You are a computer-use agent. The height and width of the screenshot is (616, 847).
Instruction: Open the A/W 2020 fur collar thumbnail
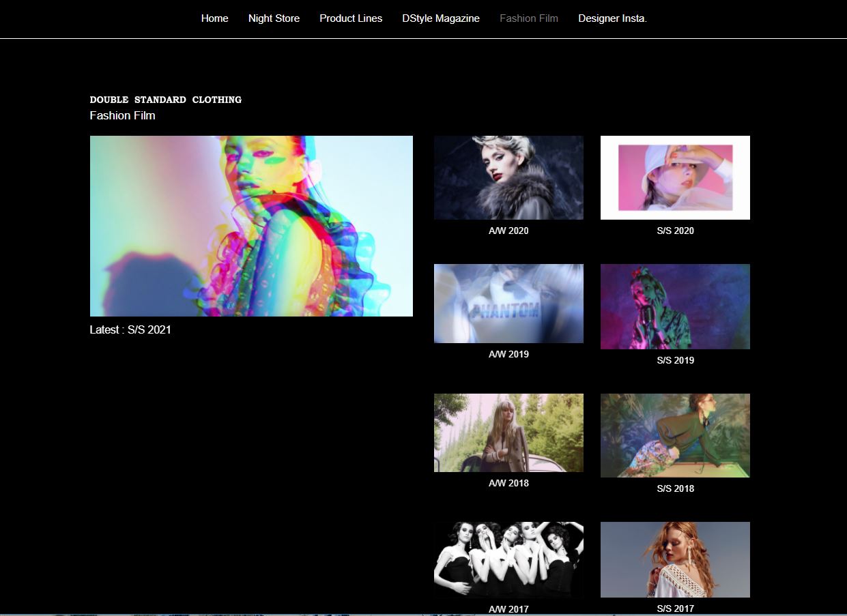coord(508,177)
